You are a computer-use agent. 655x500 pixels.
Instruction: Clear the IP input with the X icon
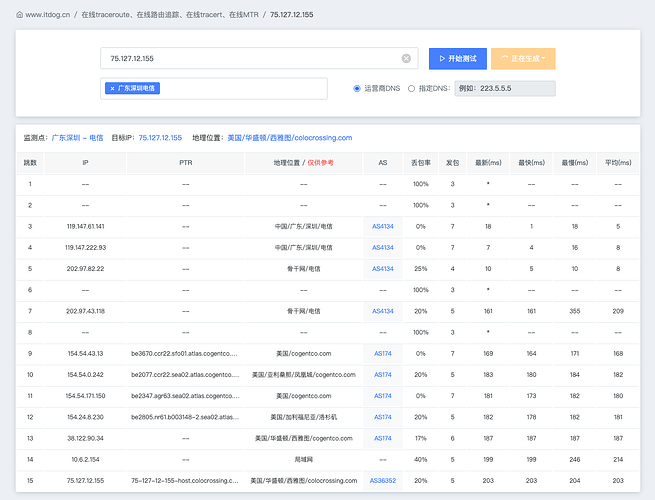(x=406, y=58)
